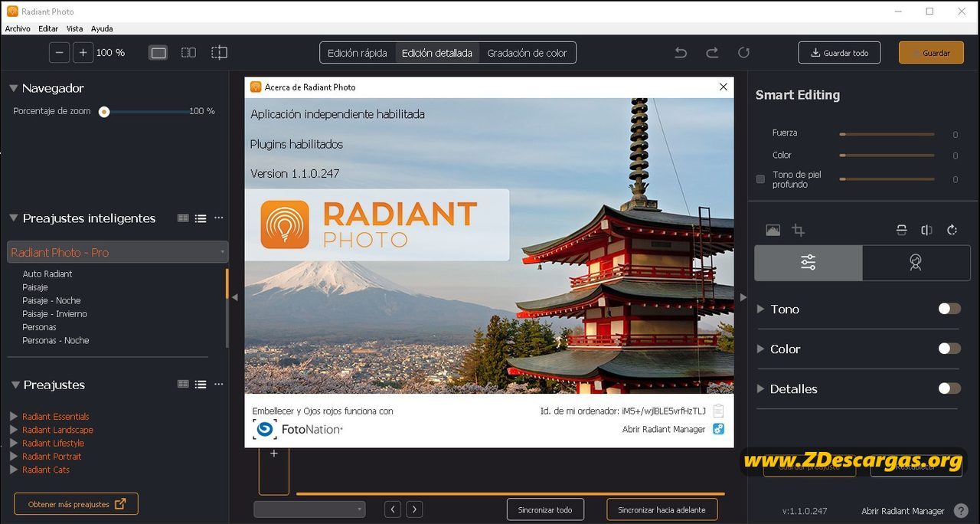Click the circular reset icon in the toolbar
980x524 pixels.
tap(743, 53)
